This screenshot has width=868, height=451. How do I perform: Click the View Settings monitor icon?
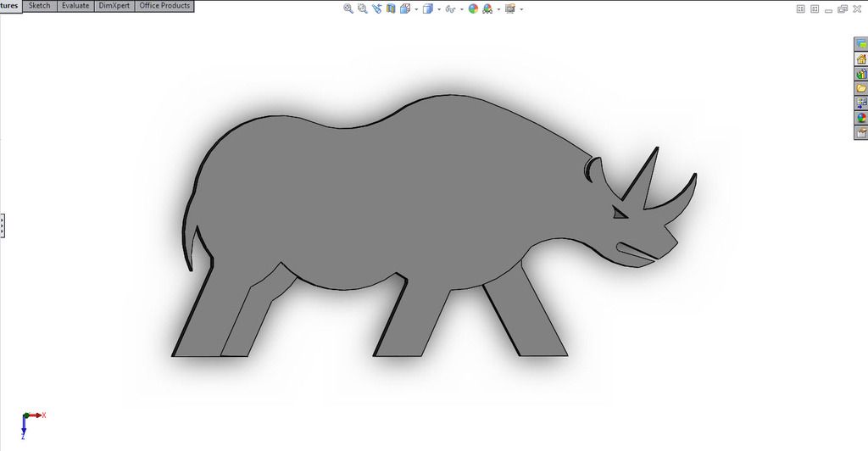point(510,8)
